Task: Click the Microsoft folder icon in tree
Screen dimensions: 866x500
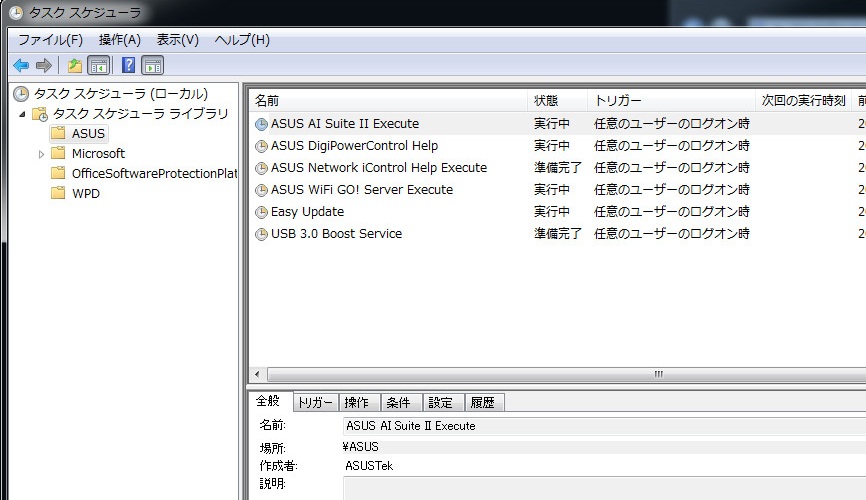Action: [58, 153]
